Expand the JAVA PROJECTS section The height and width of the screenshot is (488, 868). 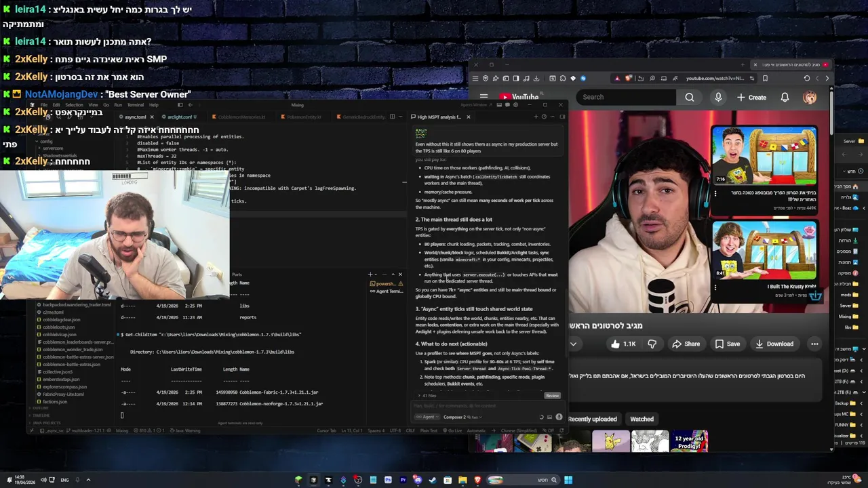[x=46, y=423]
